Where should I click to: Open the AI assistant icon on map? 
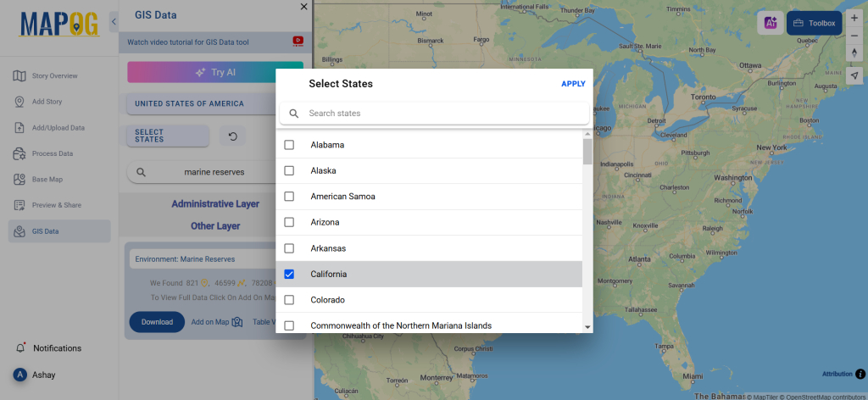[x=771, y=23]
